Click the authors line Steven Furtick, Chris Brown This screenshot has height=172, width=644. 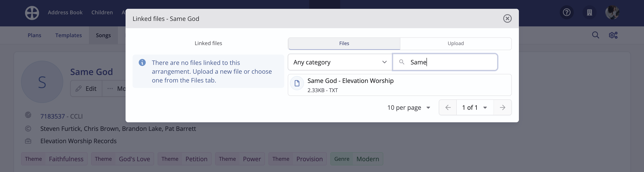coord(118,129)
